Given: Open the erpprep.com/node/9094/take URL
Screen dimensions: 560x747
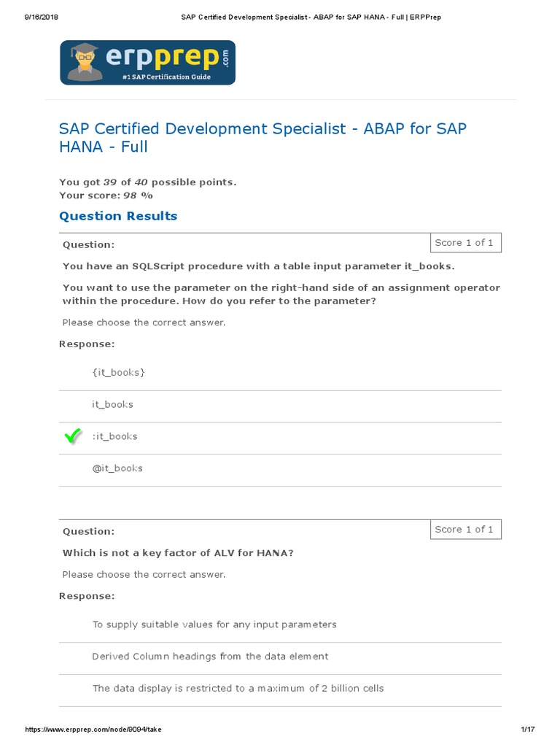Looking at the screenshot, I should tap(93, 729).
